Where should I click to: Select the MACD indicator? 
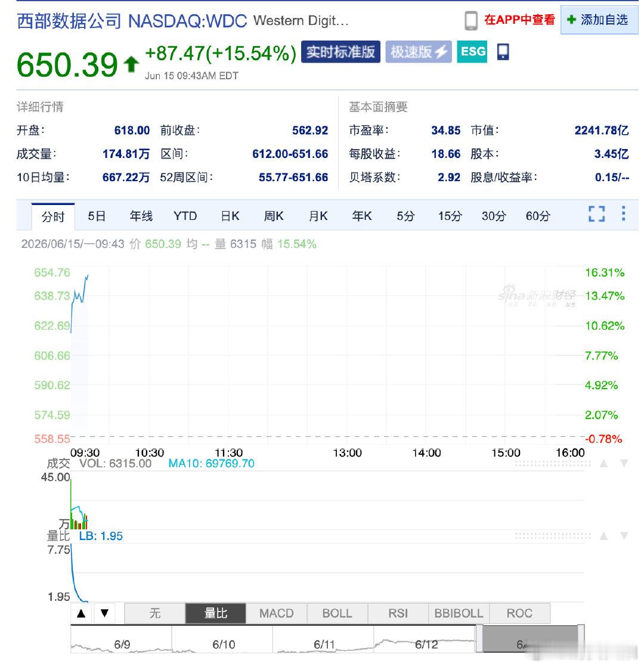277,613
